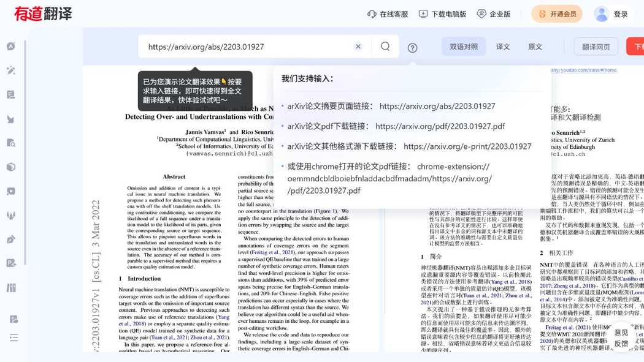The height and width of the screenshot is (362, 644).
Task: Open the 'P' document icon in sidebar
Action: pyautogui.click(x=11, y=263)
